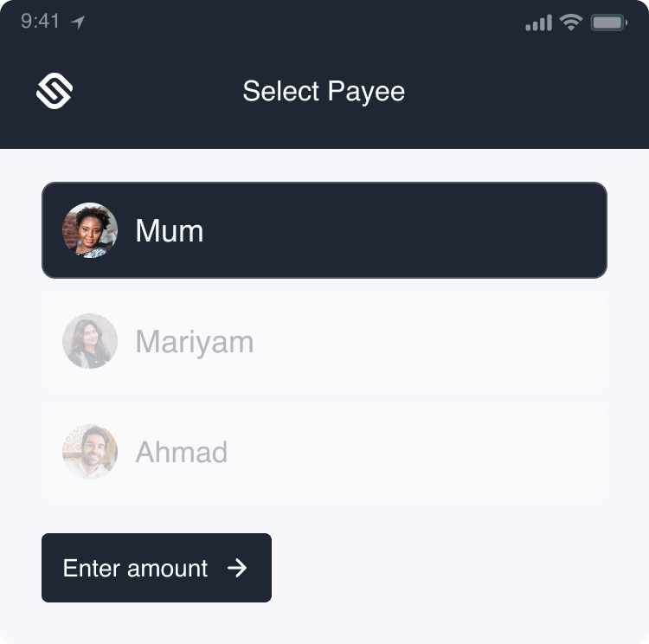
Task: Click empty space inside the Ahmad card
Action: 433,452
